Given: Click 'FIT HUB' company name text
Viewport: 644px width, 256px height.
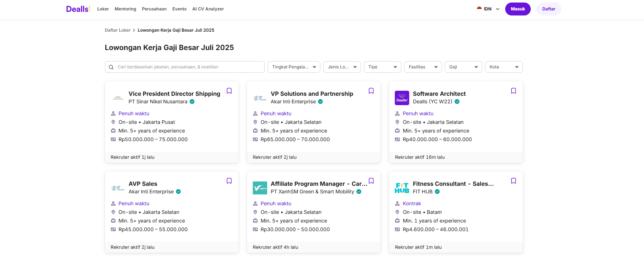Looking at the screenshot, I should (423, 192).
